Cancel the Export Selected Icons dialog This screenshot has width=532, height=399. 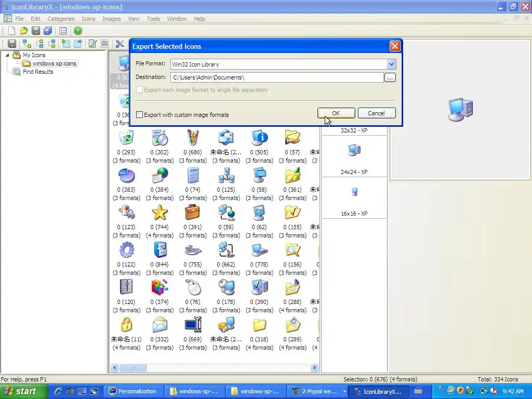(377, 113)
